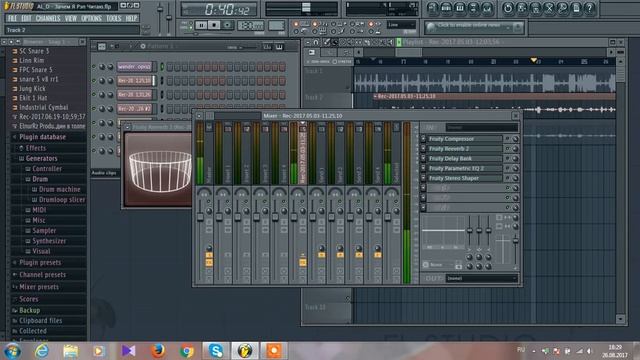The image size is (640, 360).
Task: Toggle Fruity Parametric EQ 2 enable LED
Action: 507,168
